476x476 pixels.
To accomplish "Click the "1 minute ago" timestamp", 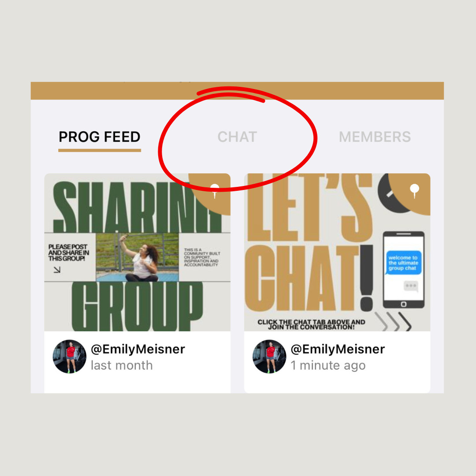I will click(328, 365).
